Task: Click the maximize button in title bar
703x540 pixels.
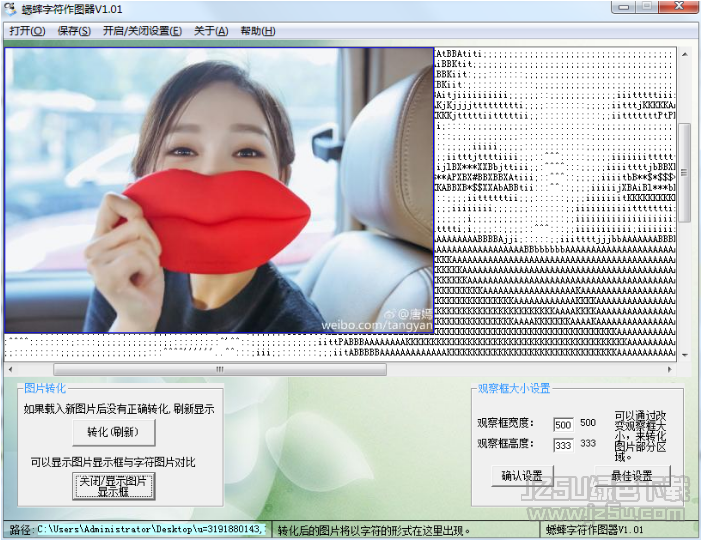Action: point(647,7)
